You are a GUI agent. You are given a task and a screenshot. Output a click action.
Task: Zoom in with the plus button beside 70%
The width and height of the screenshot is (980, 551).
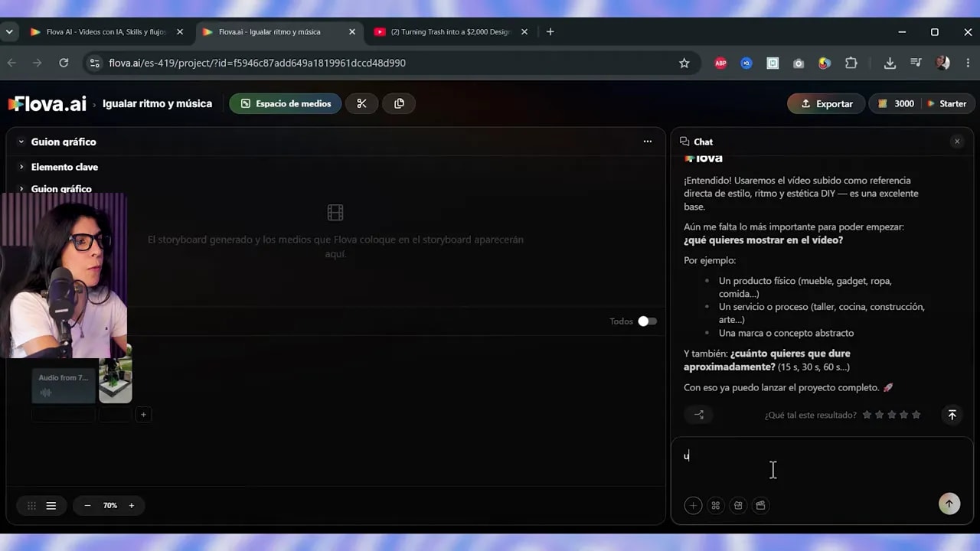pyautogui.click(x=132, y=506)
